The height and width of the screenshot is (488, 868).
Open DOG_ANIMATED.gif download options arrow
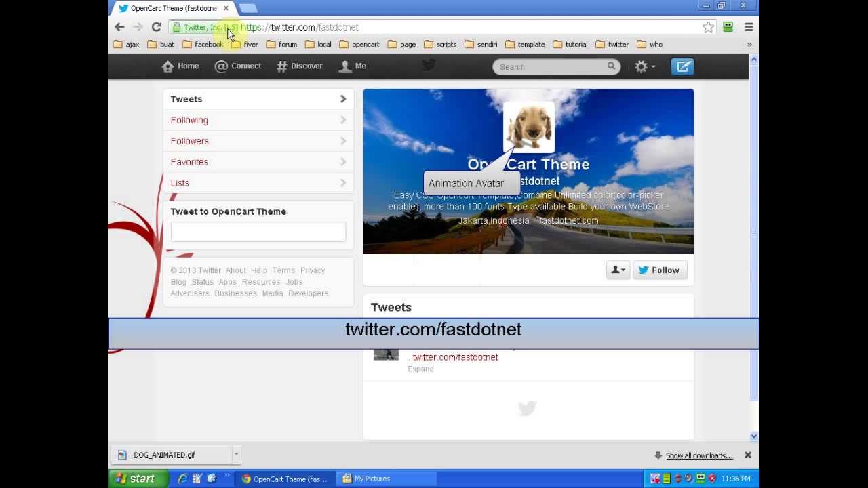tap(236, 455)
